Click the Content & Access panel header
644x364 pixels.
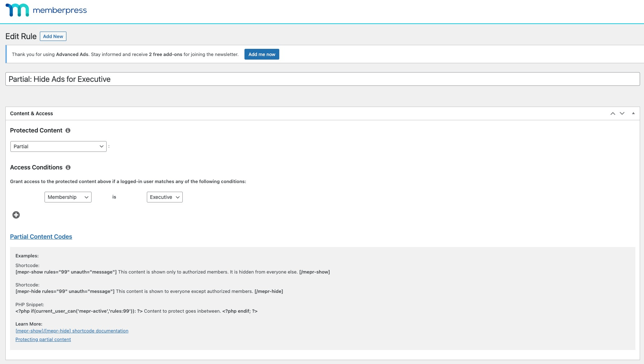(32, 113)
